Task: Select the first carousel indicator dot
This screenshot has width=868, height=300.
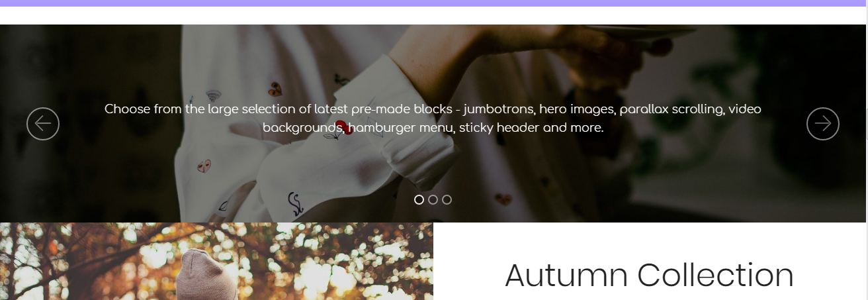Action: [x=419, y=199]
